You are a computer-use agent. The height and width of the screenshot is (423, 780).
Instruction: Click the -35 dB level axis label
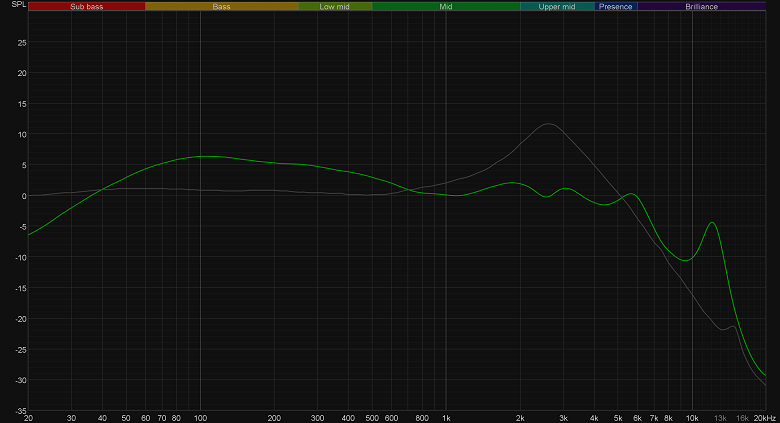click(20, 411)
